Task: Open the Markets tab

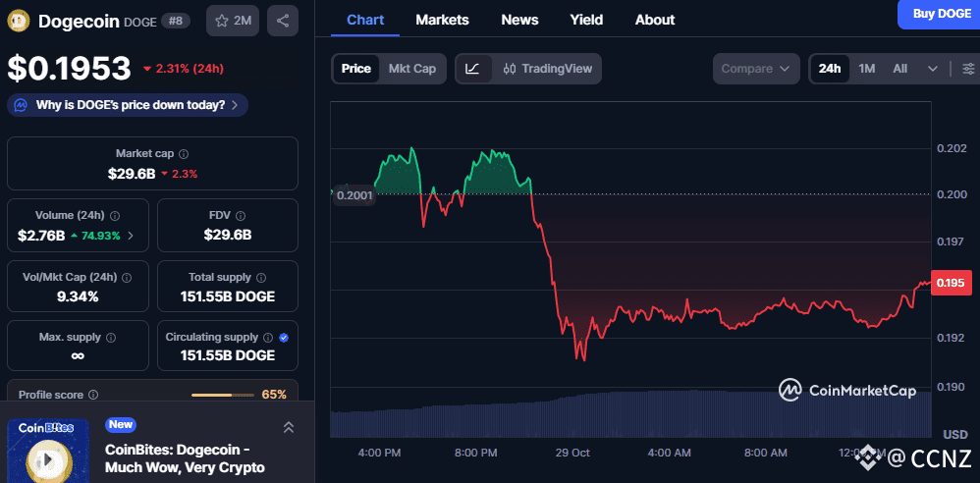Action: click(442, 20)
